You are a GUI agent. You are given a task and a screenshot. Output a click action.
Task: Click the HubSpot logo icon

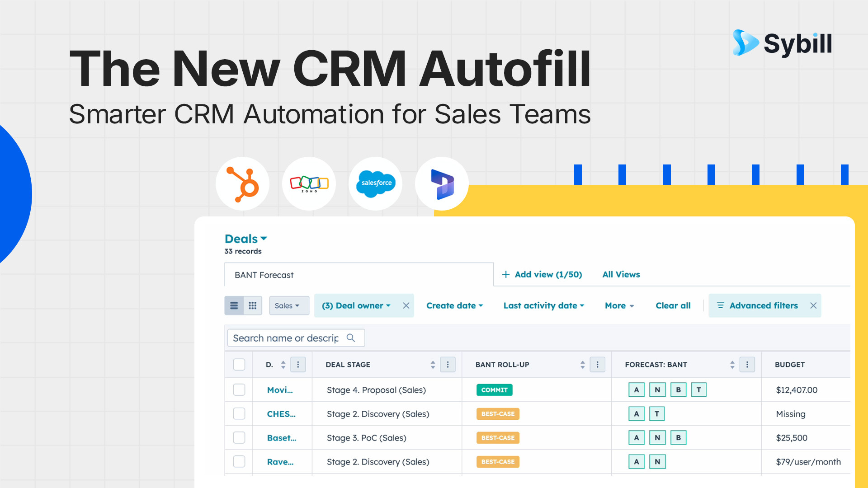tap(243, 184)
